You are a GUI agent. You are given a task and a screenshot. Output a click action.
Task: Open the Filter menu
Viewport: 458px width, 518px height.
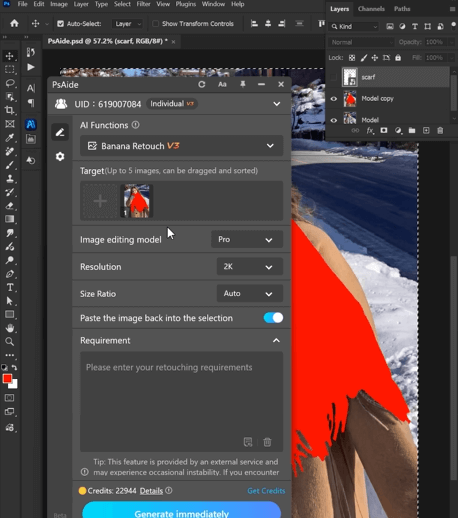pos(143,4)
